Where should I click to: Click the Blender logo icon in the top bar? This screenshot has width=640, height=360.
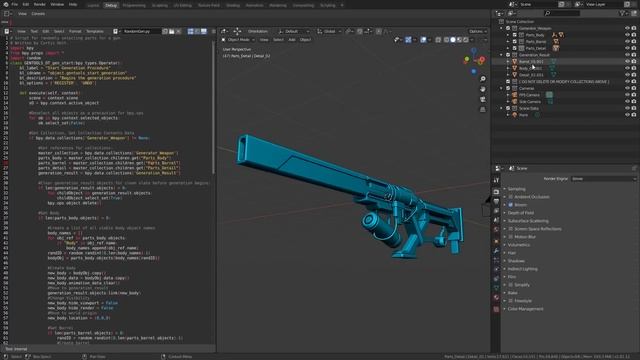[x=6, y=4]
